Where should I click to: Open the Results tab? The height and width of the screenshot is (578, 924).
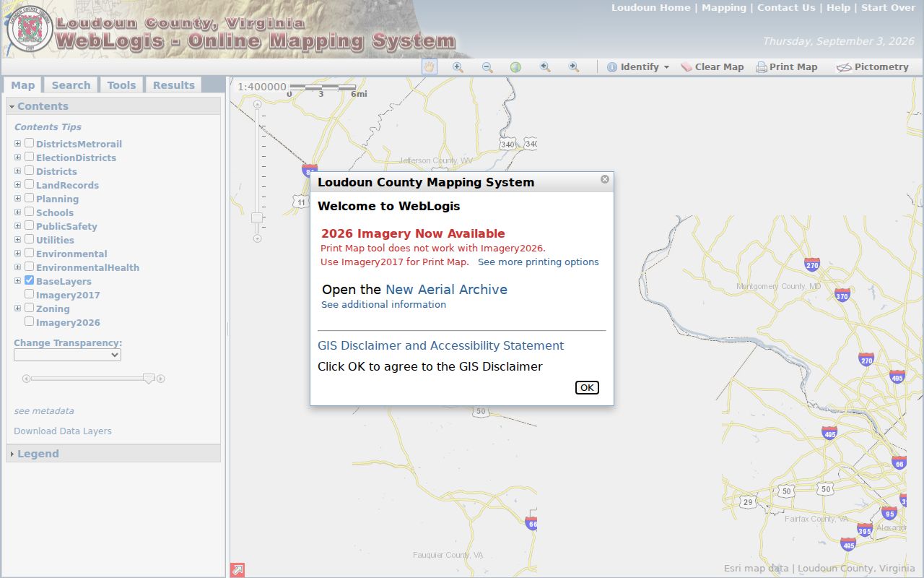173,85
